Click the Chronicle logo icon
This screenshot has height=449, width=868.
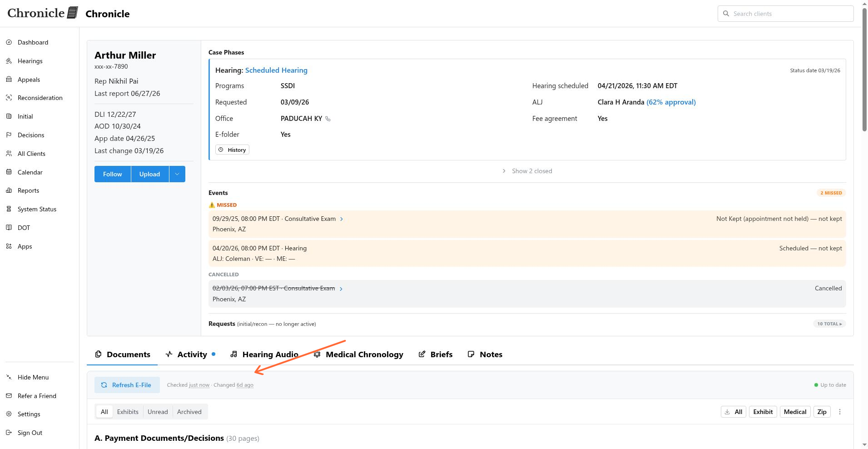tap(73, 13)
